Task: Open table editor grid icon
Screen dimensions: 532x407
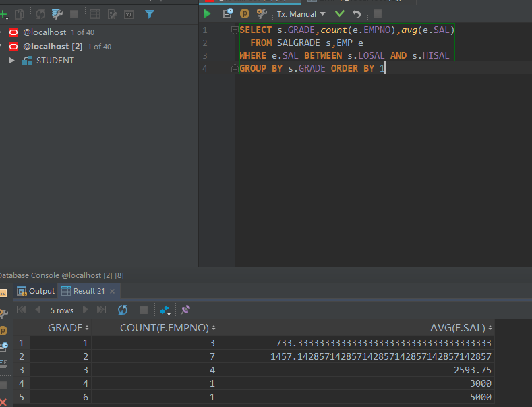Action: 95,14
